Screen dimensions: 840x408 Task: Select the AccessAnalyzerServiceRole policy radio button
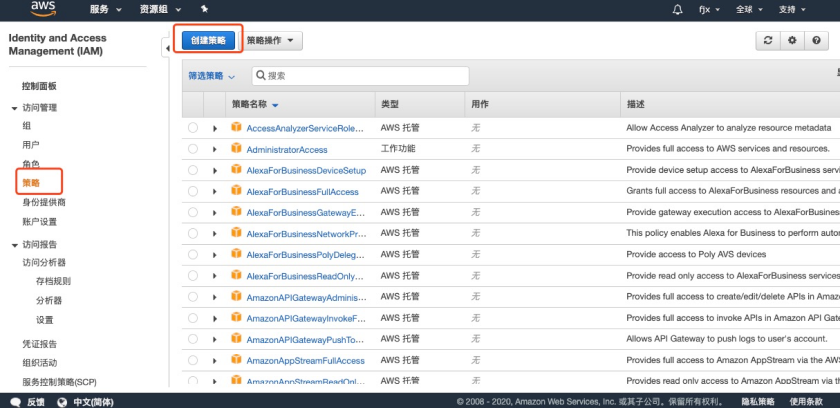tap(193, 127)
